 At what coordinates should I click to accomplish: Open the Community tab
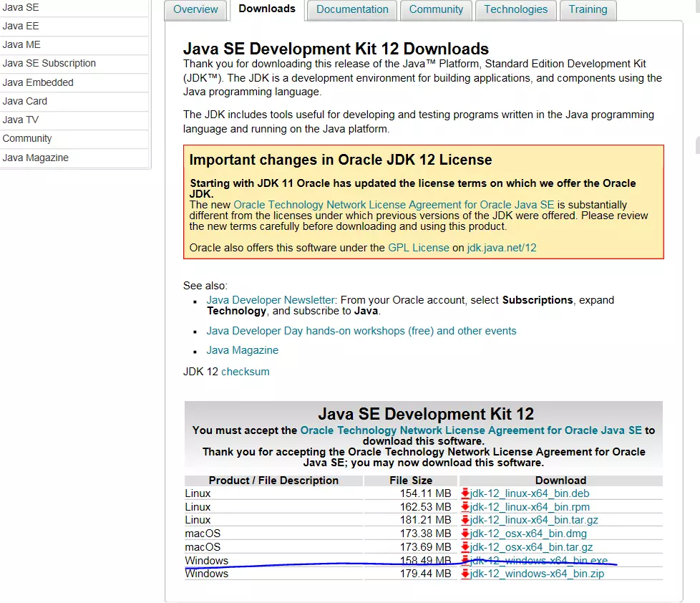(x=436, y=10)
